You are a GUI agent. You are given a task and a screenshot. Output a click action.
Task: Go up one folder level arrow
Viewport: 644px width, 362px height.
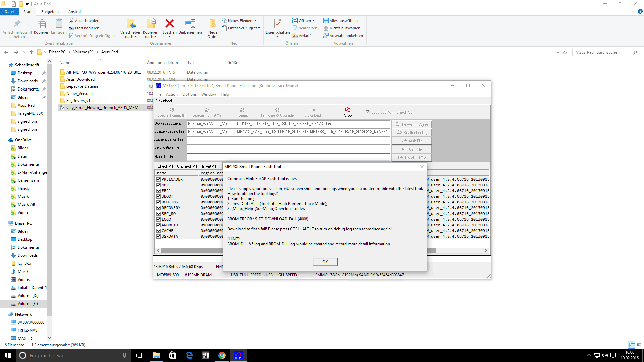point(31,52)
